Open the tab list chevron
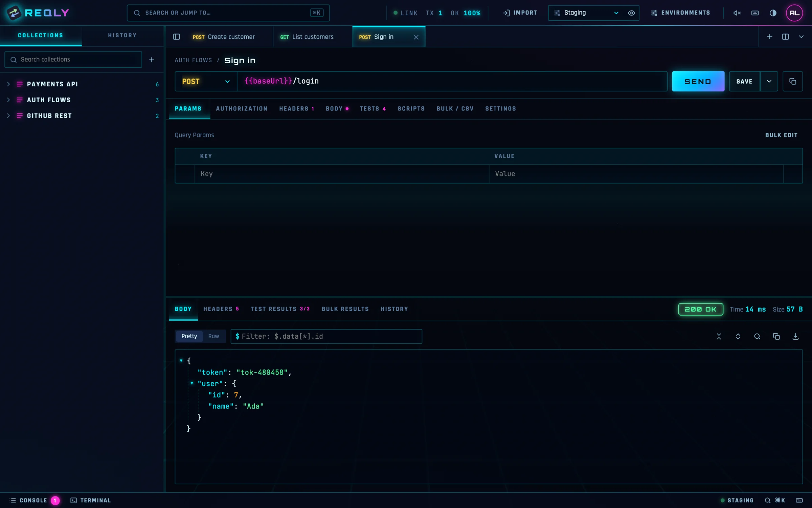The image size is (812, 508). click(801, 37)
